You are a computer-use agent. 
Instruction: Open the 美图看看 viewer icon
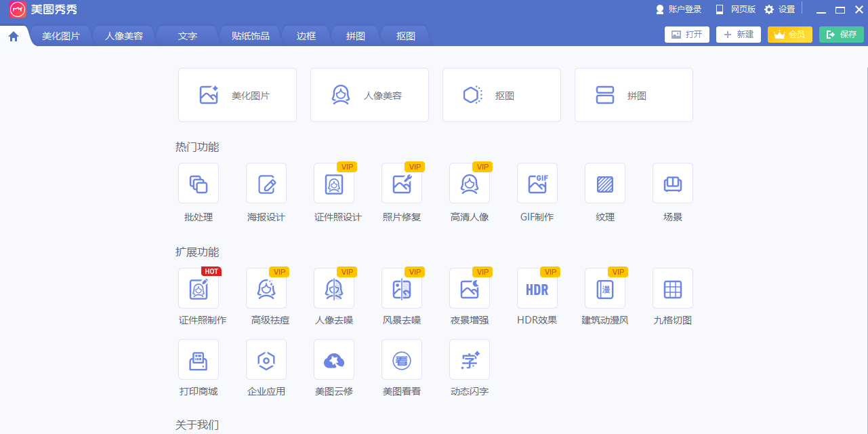(402, 359)
